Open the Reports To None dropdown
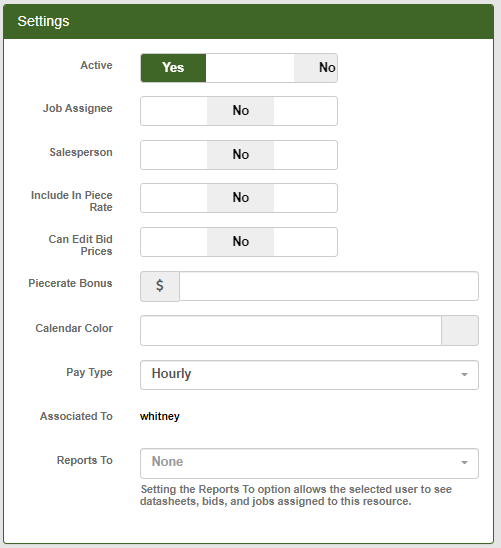 pyautogui.click(x=309, y=463)
